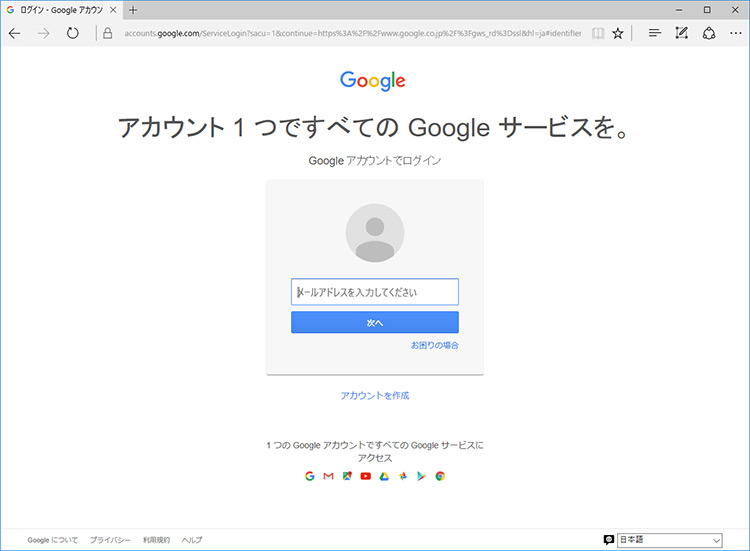Open the Edge More actions menu
Viewport: 750px width, 551px height.
[x=735, y=33]
